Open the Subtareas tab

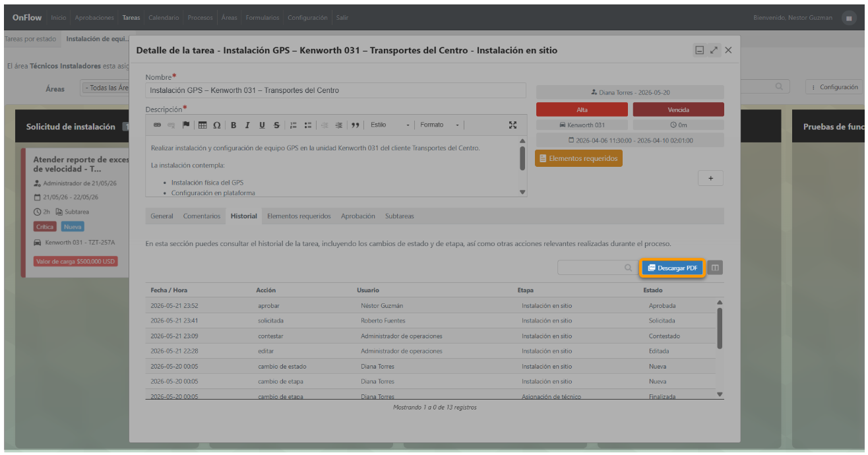point(400,216)
